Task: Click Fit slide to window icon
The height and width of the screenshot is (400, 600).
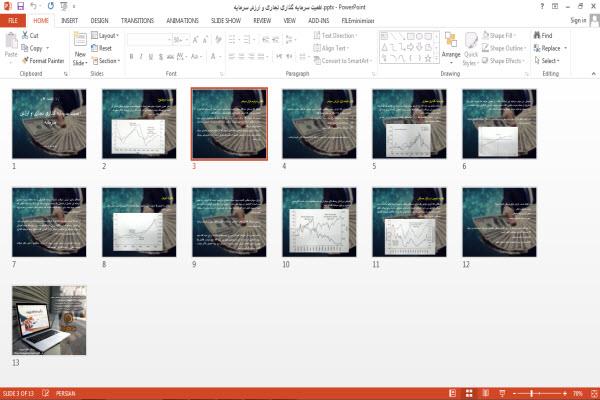Action: tap(594, 393)
